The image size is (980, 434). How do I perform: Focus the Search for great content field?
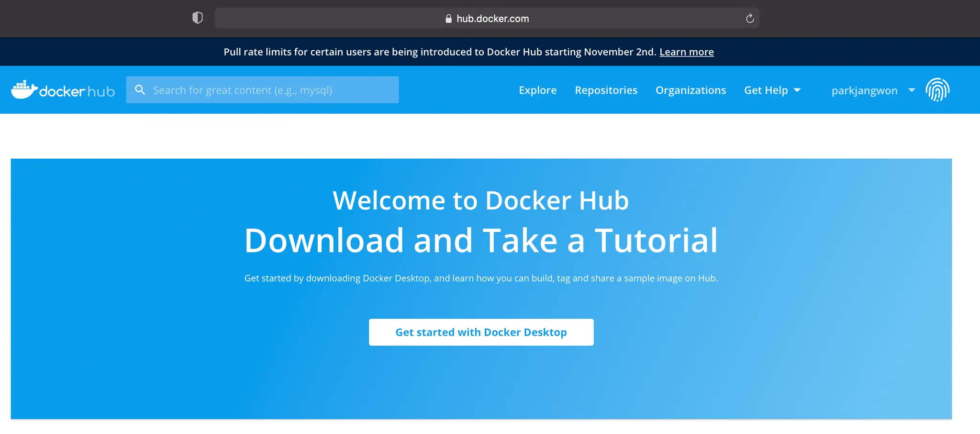click(x=263, y=90)
